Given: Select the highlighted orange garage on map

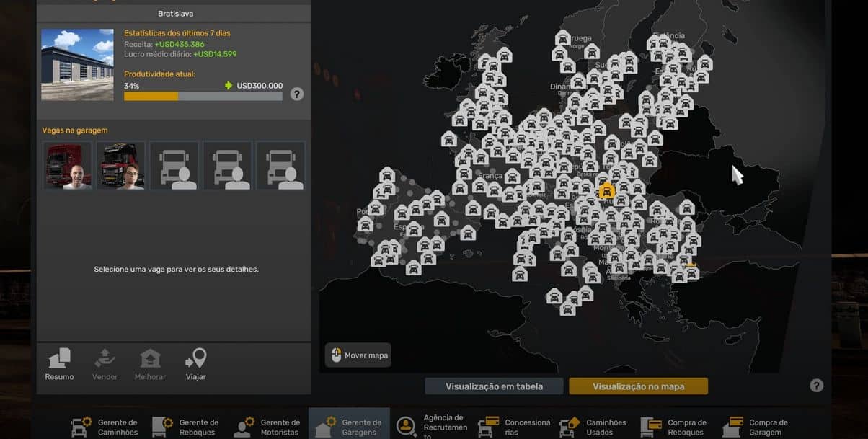Looking at the screenshot, I should coord(607,191).
